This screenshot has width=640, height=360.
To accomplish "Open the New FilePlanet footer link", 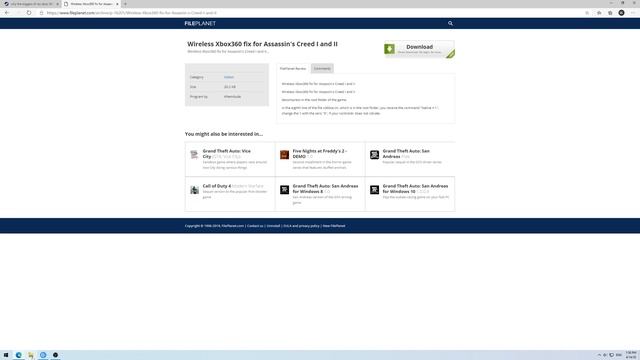I will click(334, 226).
